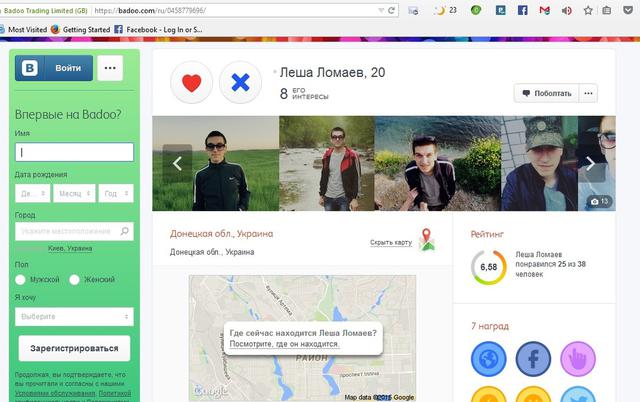
Task: Open the Я хочу Выберите dropdown
Action: click(74, 317)
